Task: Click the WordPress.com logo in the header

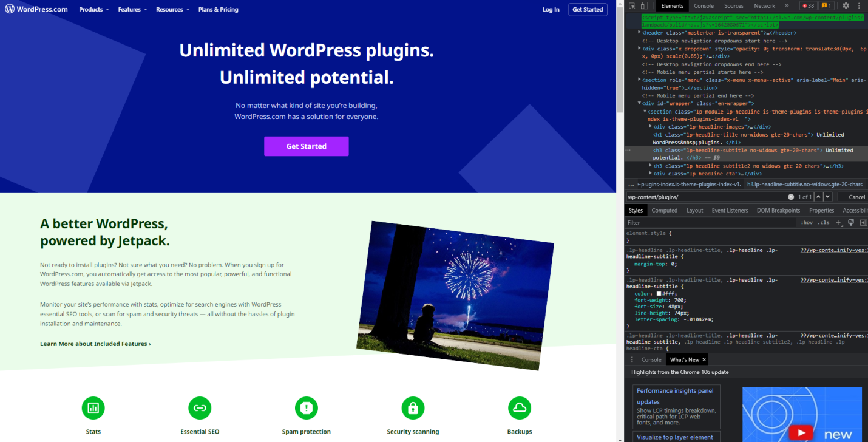Action: (36, 9)
